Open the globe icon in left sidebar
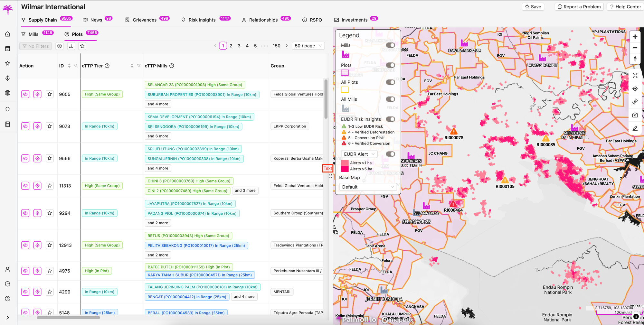 [x=8, y=93]
